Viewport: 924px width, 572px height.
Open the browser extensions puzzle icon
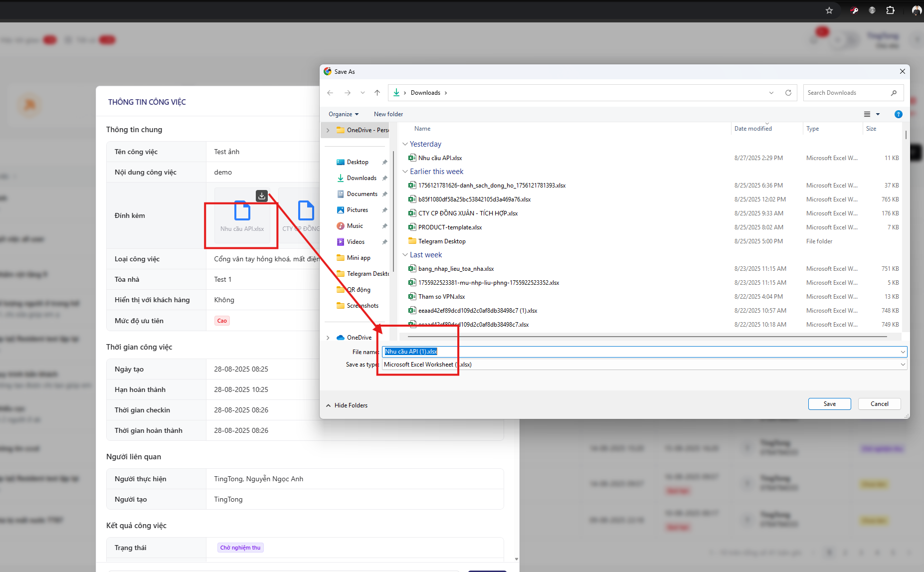point(890,10)
